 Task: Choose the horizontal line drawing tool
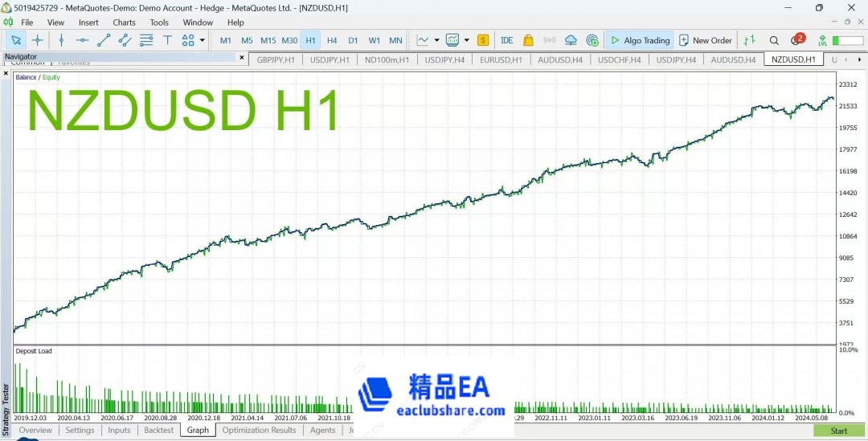tap(83, 40)
